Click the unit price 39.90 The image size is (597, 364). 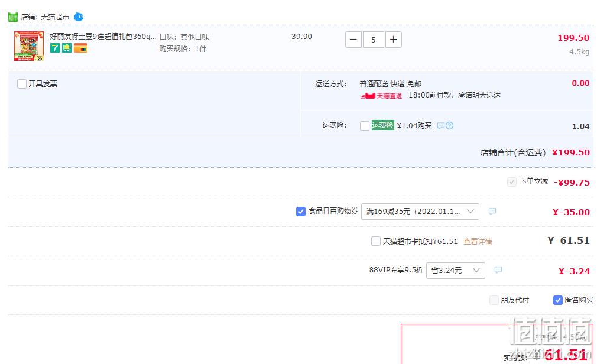tap(301, 37)
